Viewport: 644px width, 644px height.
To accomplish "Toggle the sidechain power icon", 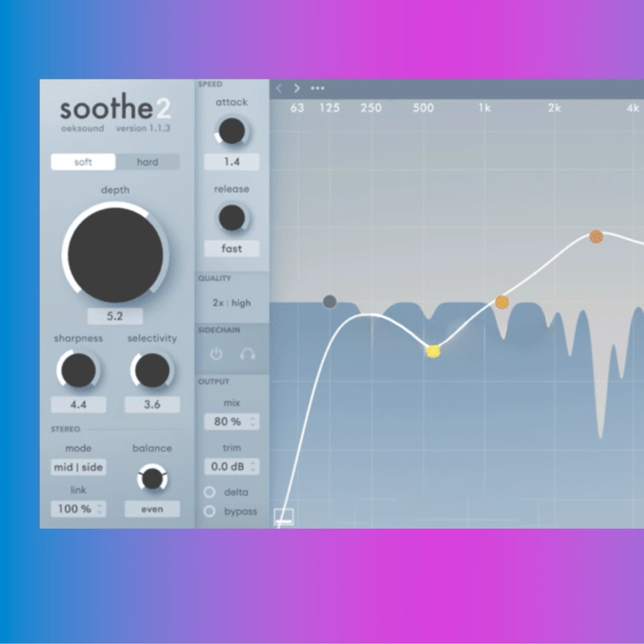I will point(216,354).
